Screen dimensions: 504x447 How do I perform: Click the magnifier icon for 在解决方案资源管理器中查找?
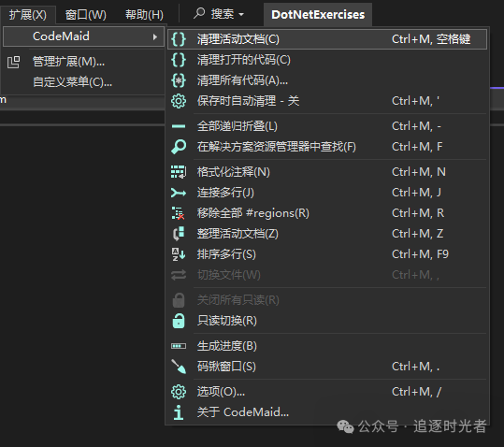[179, 147]
